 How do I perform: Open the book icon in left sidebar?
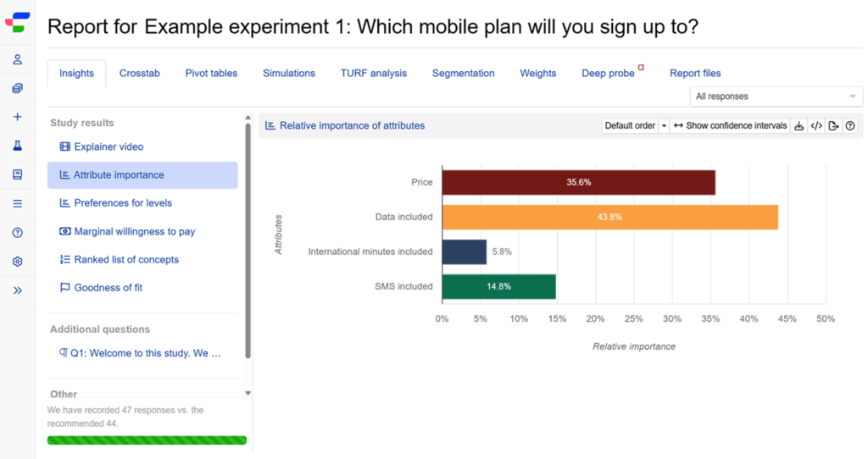pyautogui.click(x=18, y=174)
